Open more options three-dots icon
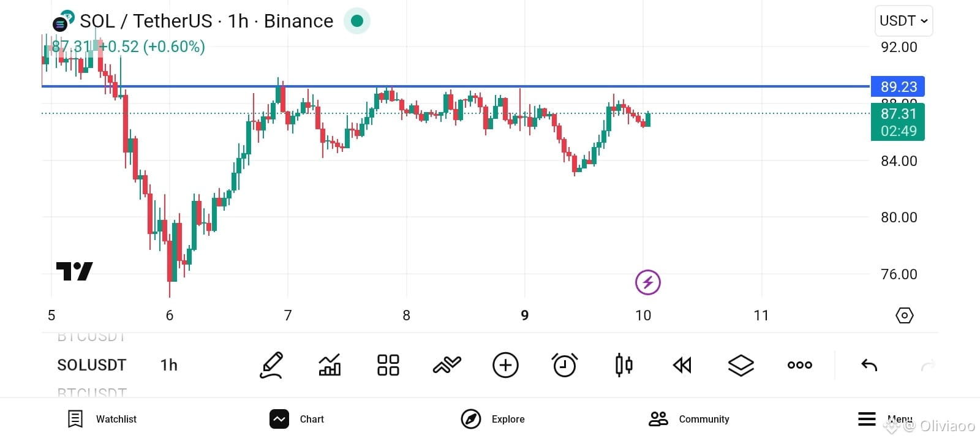The width and height of the screenshot is (980, 441). coord(799,365)
